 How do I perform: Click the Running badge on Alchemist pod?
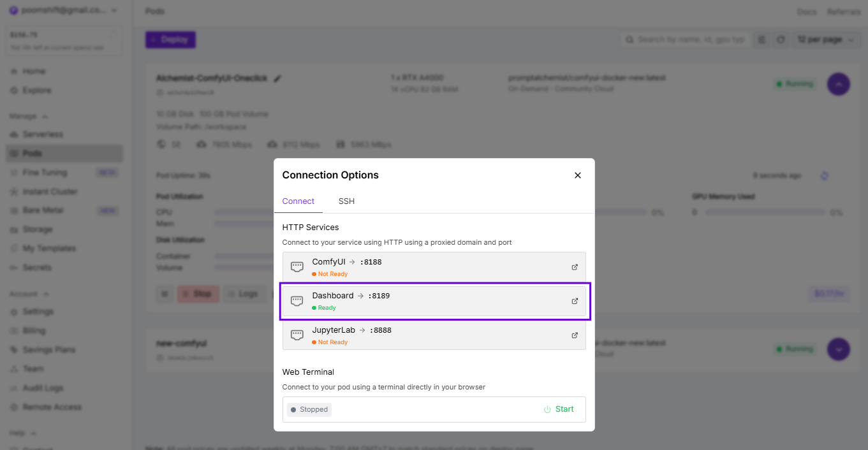click(x=795, y=84)
